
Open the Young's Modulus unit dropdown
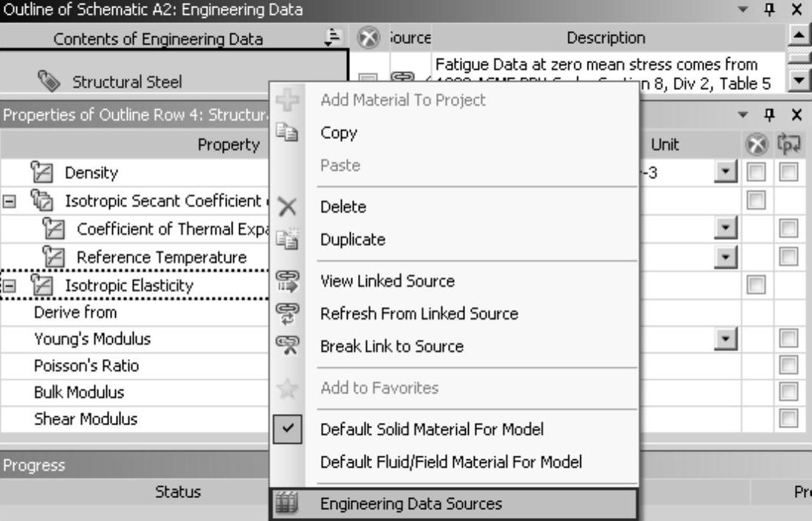coord(723,340)
